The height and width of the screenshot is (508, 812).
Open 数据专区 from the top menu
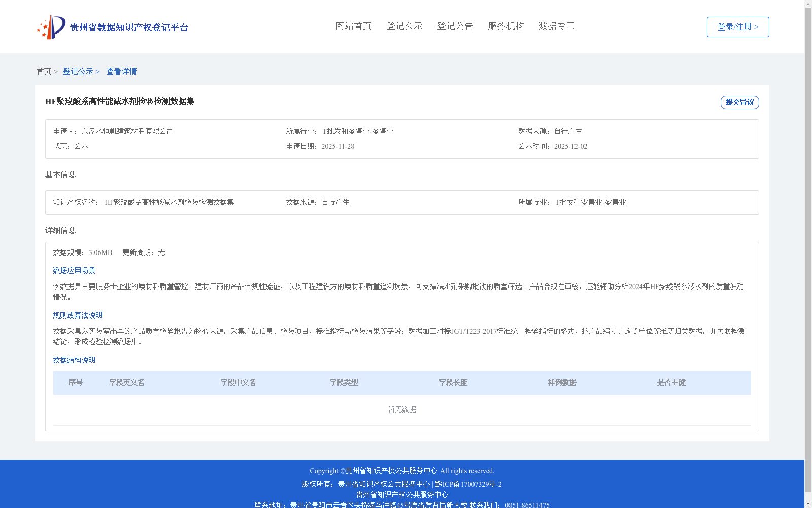[557, 26]
